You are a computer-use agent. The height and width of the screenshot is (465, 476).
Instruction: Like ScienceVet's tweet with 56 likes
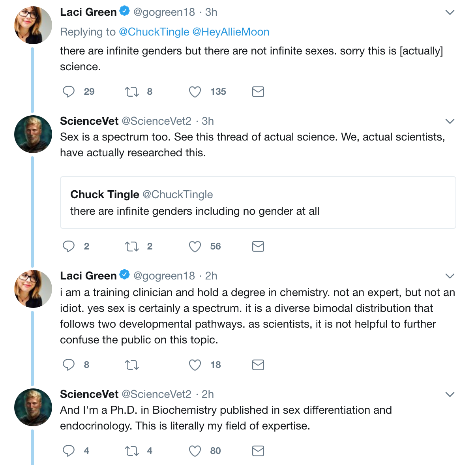click(195, 246)
